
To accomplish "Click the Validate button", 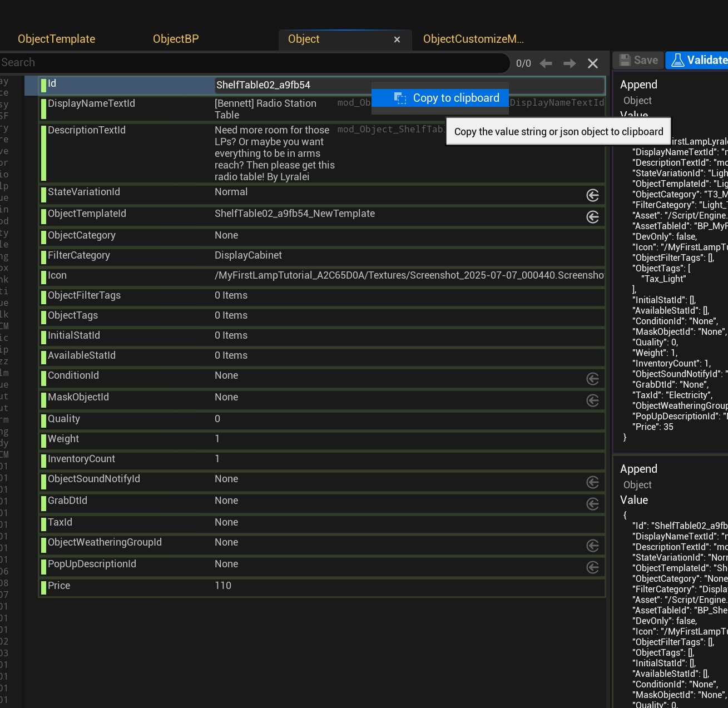I will coord(697,60).
